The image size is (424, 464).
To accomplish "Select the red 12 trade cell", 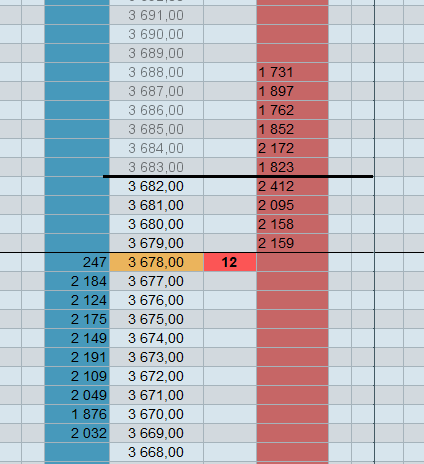I will coord(230,262).
